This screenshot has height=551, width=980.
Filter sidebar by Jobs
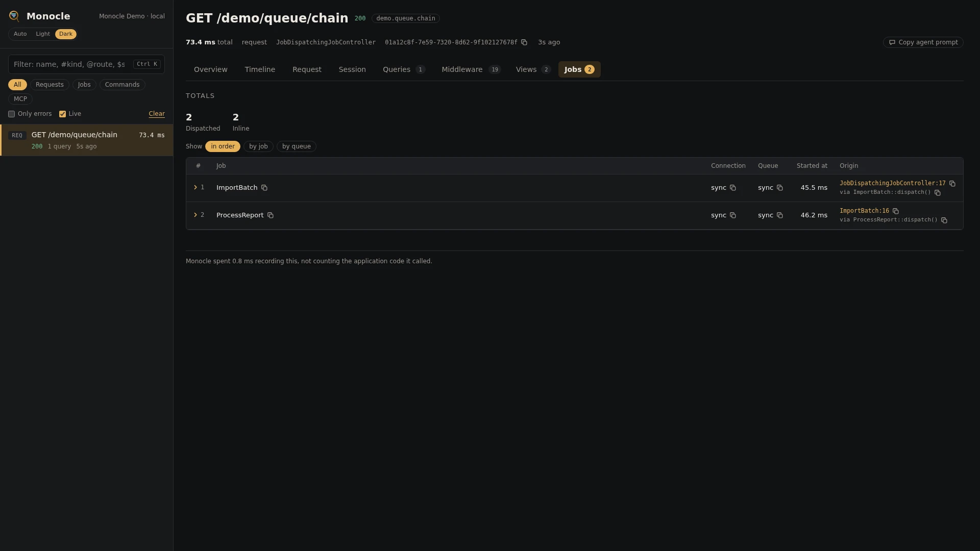(84, 85)
